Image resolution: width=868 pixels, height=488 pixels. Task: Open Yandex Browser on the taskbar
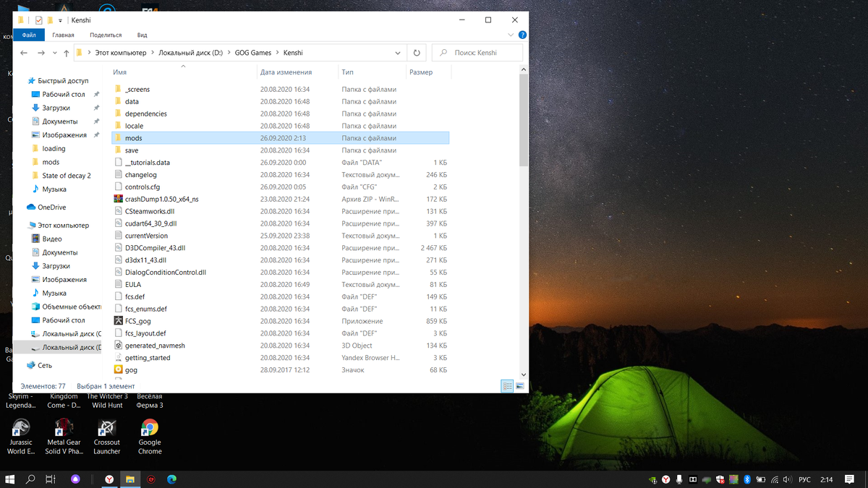click(109, 479)
